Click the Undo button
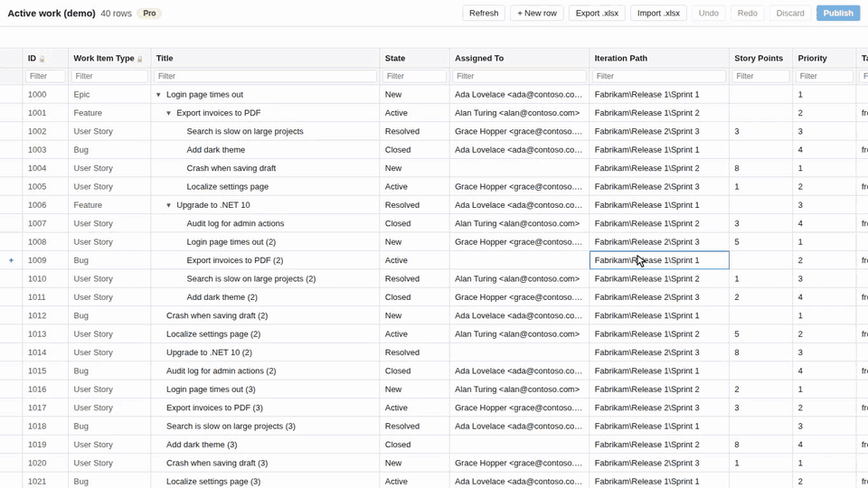This screenshot has height=488, width=868. [709, 13]
